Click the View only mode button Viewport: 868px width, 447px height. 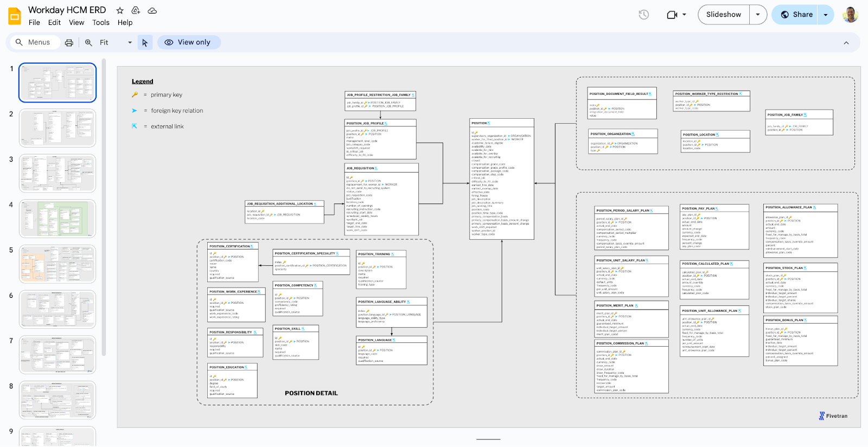click(x=188, y=42)
